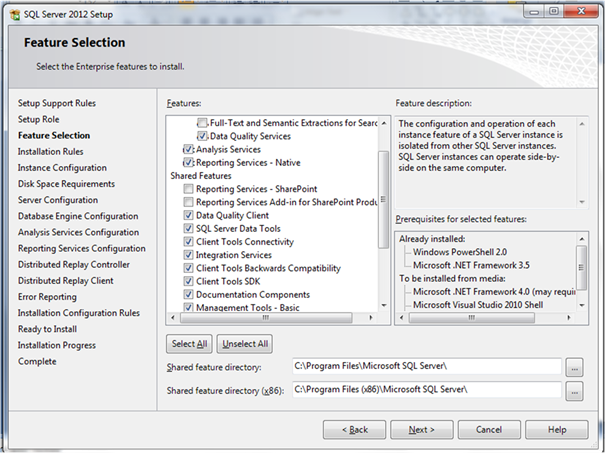Screen dimensions: 605x453
Task: Click the Prerequisites horizontal scrollbar thumb
Action: click(x=471, y=318)
